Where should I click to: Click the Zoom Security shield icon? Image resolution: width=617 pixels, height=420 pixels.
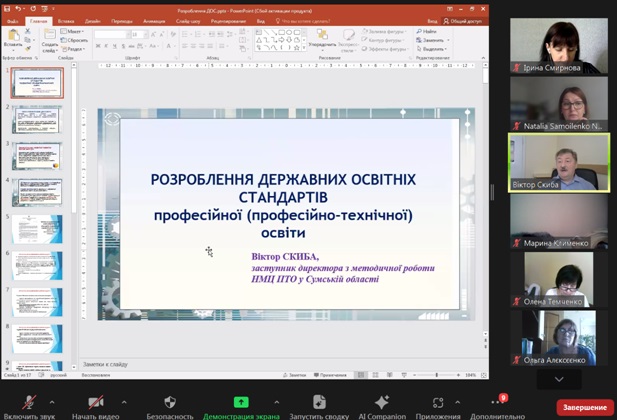pyautogui.click(x=170, y=402)
